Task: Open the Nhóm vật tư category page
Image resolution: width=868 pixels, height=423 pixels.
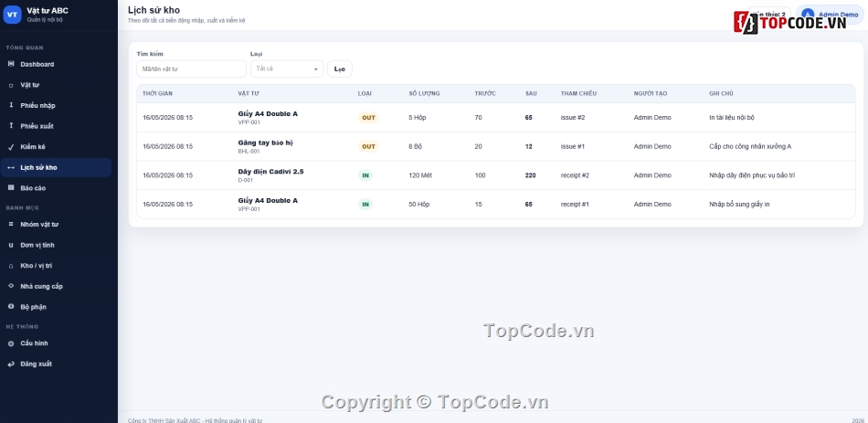Action: click(x=56, y=224)
